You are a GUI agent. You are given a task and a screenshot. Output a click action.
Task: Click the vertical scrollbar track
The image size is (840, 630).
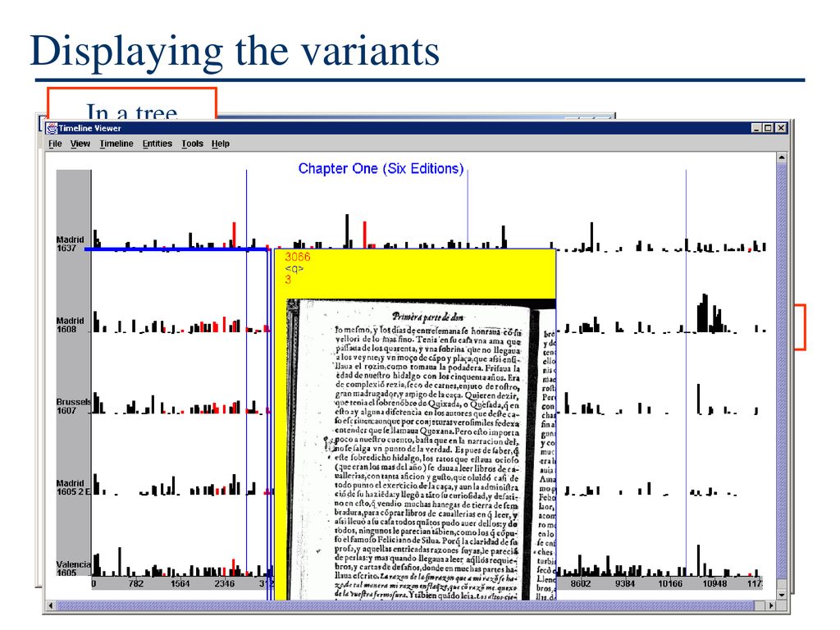782,375
